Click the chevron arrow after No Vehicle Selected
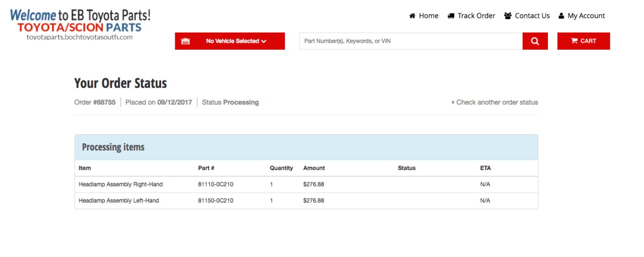 click(x=264, y=41)
